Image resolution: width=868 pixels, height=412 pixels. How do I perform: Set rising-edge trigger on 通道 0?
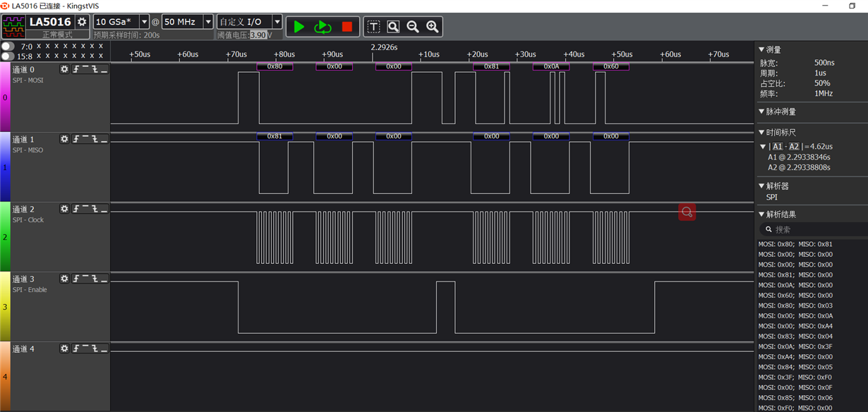[76, 69]
